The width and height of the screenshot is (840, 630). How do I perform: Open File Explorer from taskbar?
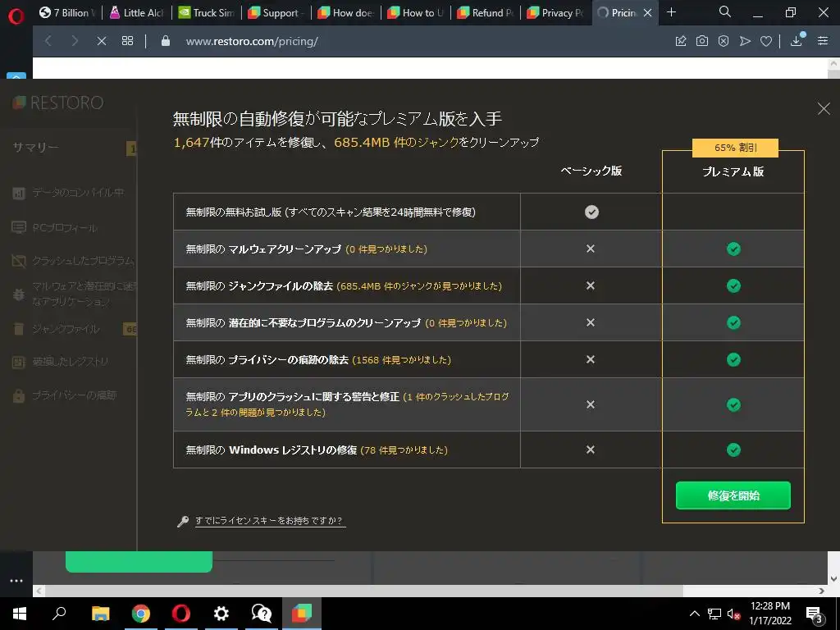tap(100, 614)
